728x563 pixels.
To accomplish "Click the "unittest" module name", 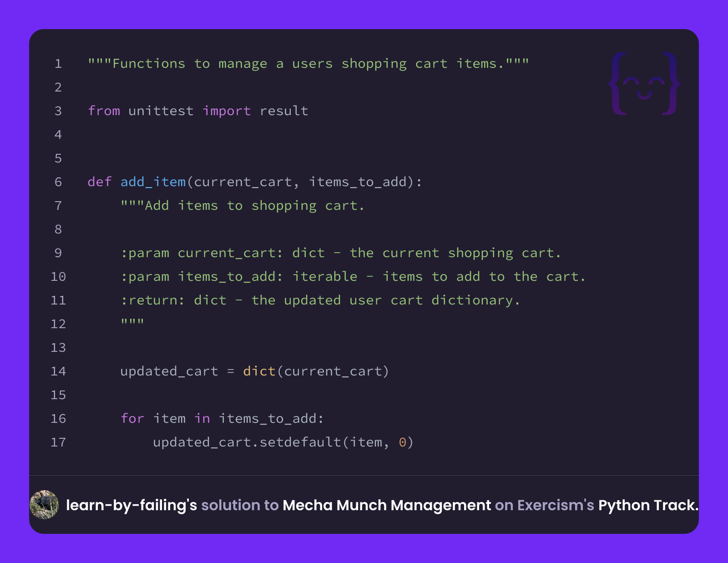I will point(161,111).
